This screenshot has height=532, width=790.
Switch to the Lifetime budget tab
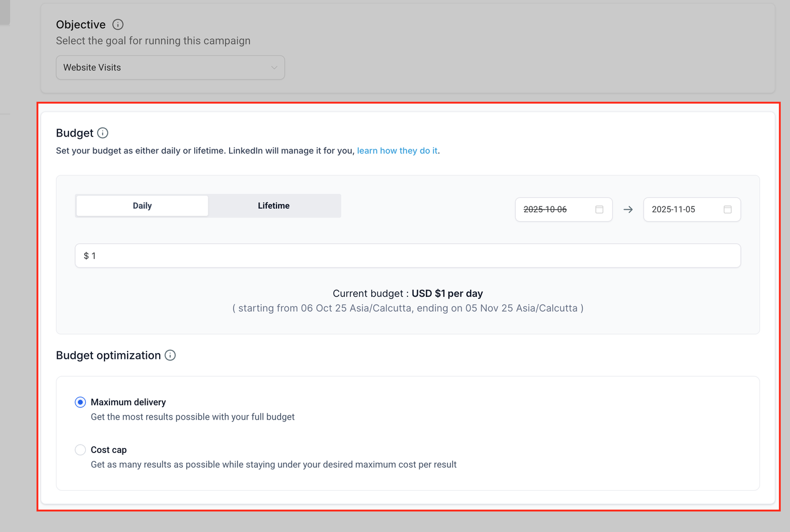point(274,206)
